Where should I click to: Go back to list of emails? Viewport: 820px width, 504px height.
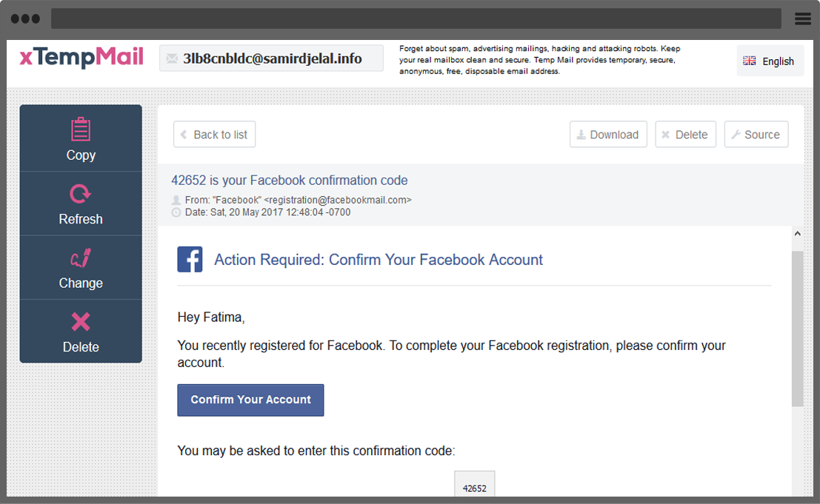[x=215, y=135]
